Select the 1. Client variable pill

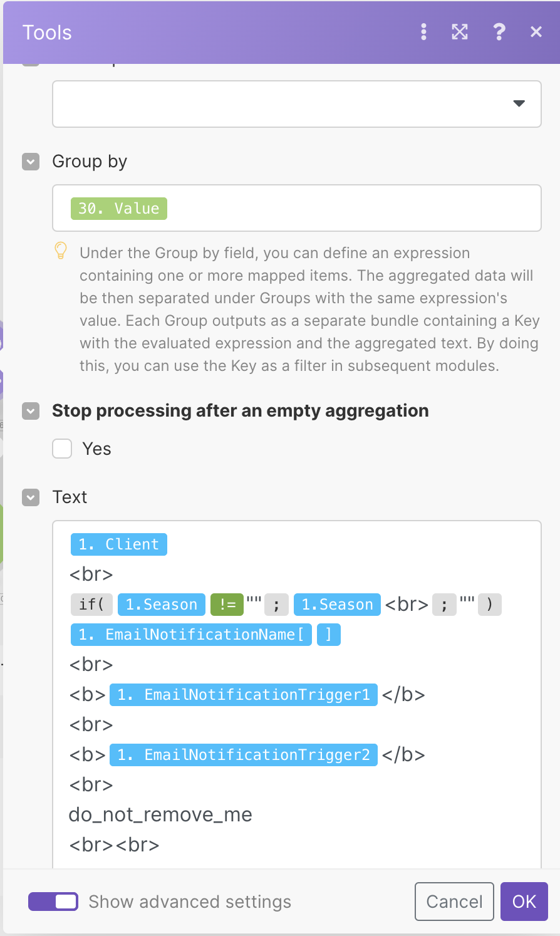[x=119, y=544]
